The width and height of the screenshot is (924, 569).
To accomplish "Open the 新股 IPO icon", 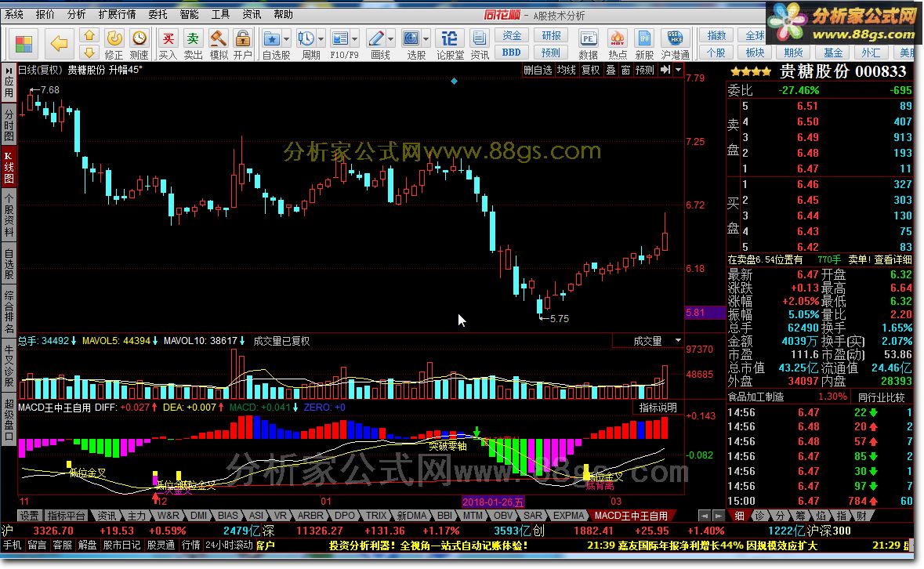I will coord(644,39).
